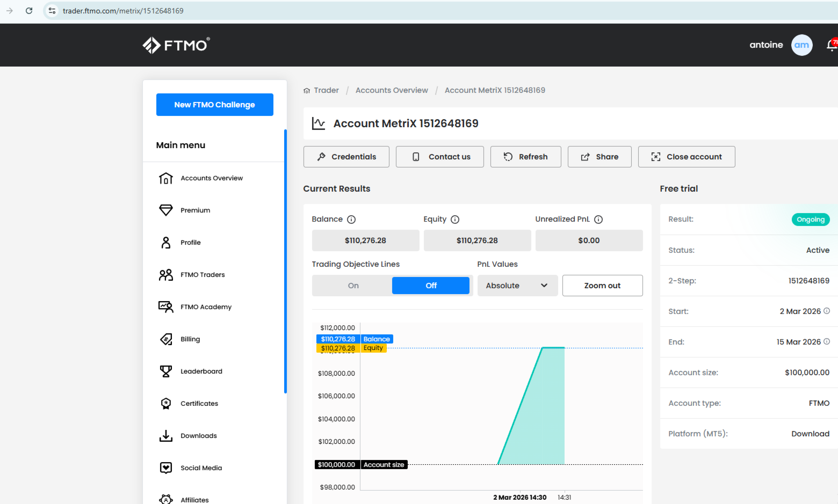
Task: Open Downloads menu item
Action: [199, 436]
